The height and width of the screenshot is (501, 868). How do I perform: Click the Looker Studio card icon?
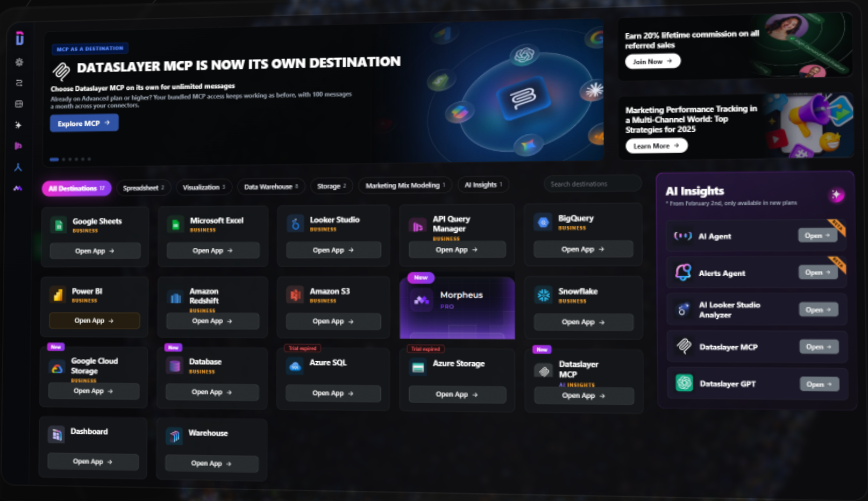pyautogui.click(x=295, y=224)
